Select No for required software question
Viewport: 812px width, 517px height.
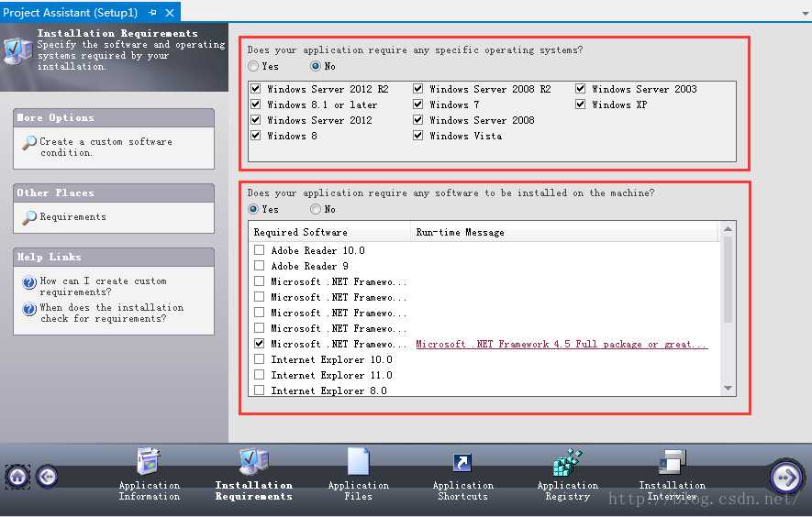(316, 209)
